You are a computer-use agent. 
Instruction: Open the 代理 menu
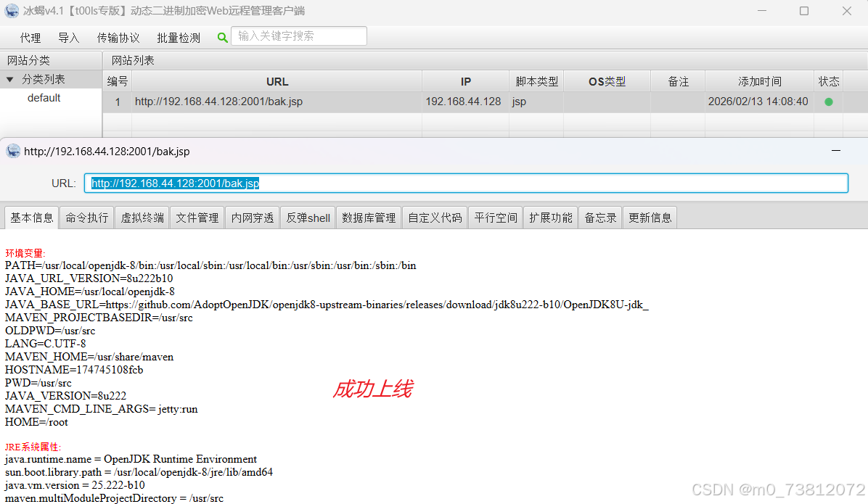pos(30,38)
